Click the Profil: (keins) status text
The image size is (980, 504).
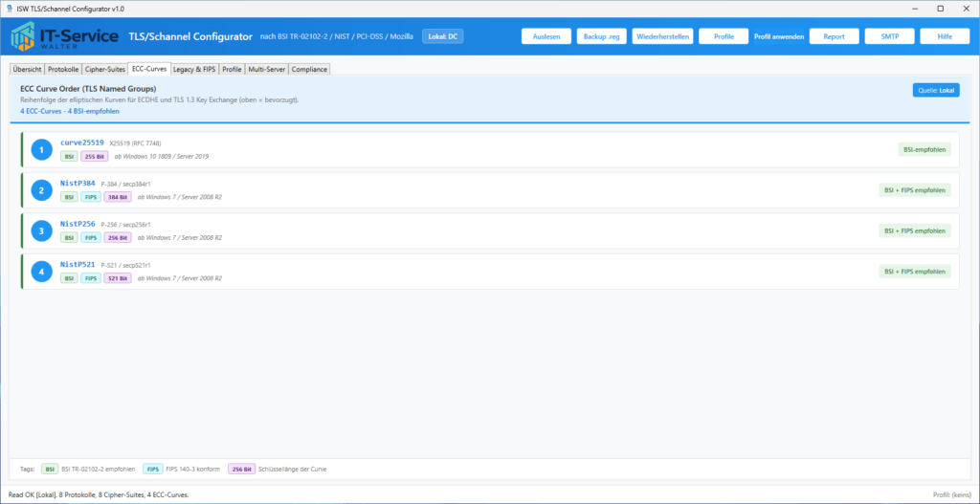tap(952, 494)
